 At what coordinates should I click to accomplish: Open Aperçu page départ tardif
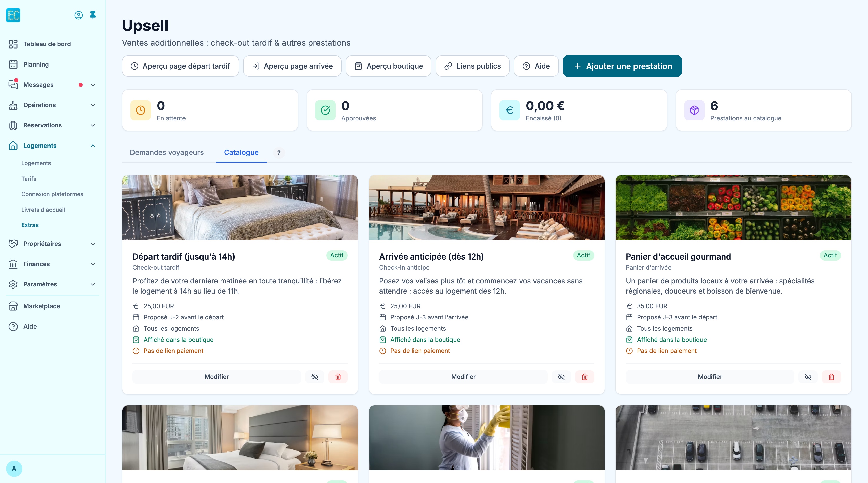180,66
